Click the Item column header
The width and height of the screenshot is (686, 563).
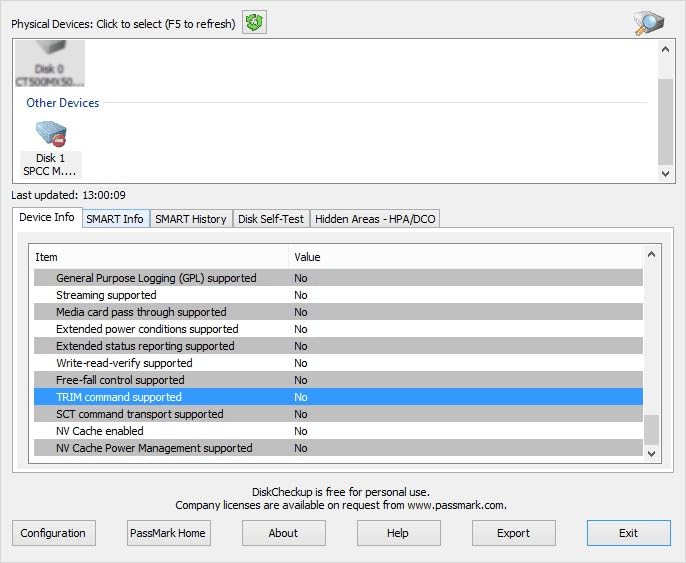point(161,257)
